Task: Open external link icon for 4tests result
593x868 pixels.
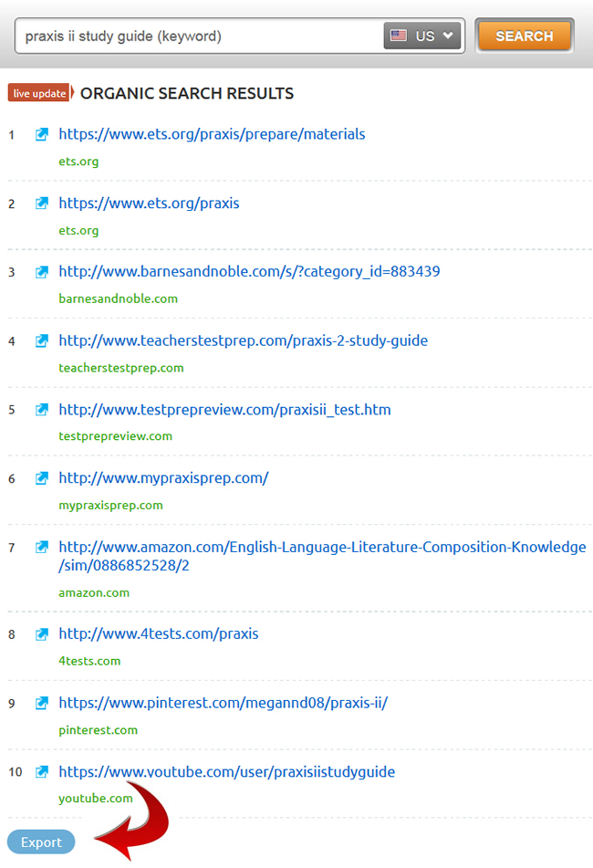Action: point(41,634)
